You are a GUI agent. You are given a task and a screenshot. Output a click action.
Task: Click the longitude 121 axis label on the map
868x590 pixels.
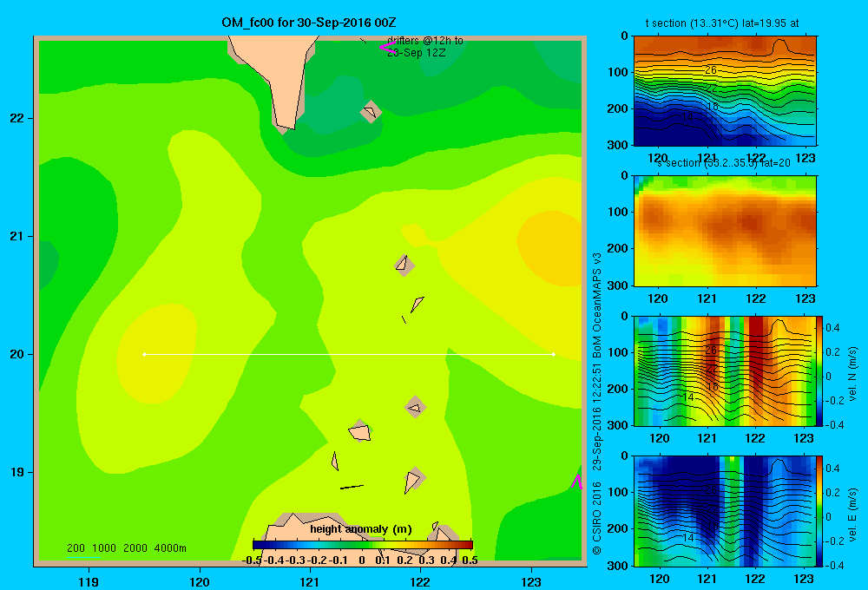point(310,581)
